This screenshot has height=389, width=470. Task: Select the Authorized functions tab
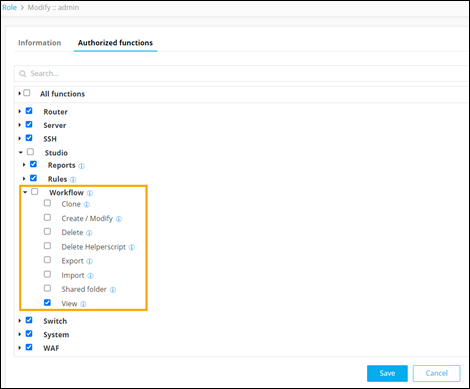[x=115, y=43]
